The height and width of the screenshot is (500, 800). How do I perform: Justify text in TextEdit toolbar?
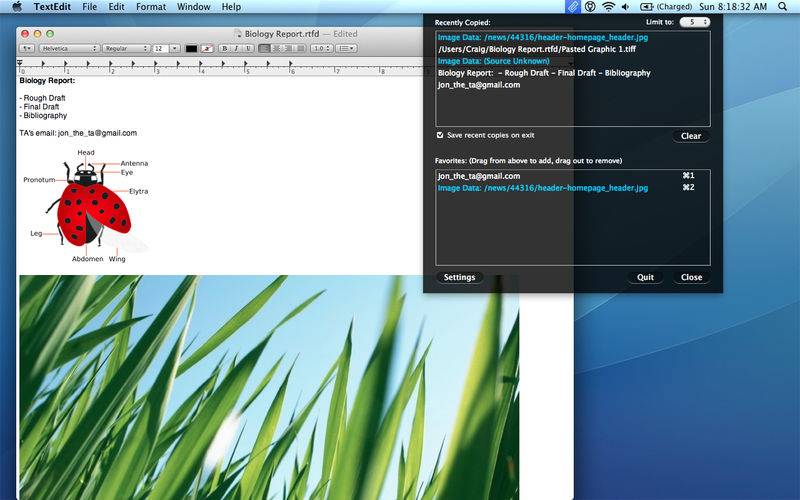[x=300, y=48]
